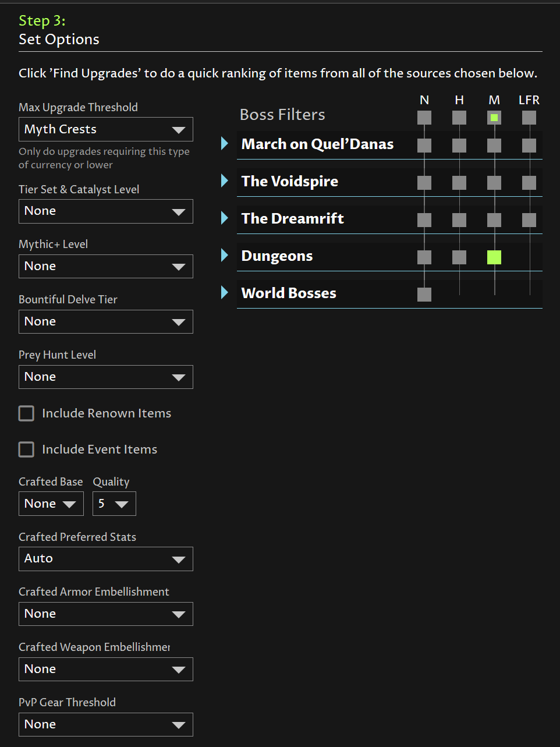Expand the March on Quel'Danas boss list
560x747 pixels.
point(225,144)
